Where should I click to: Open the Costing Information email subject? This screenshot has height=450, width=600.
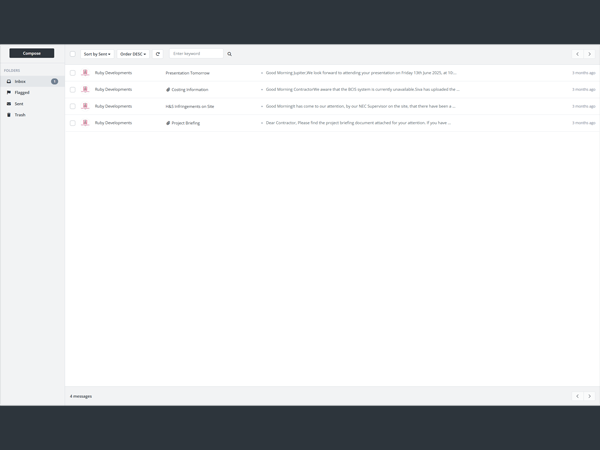(x=190, y=90)
